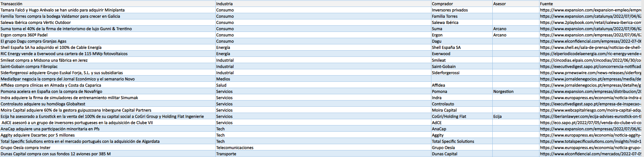Click the Siderforgerossi adquiere Grupo Euskal Forja cell

point(108,73)
